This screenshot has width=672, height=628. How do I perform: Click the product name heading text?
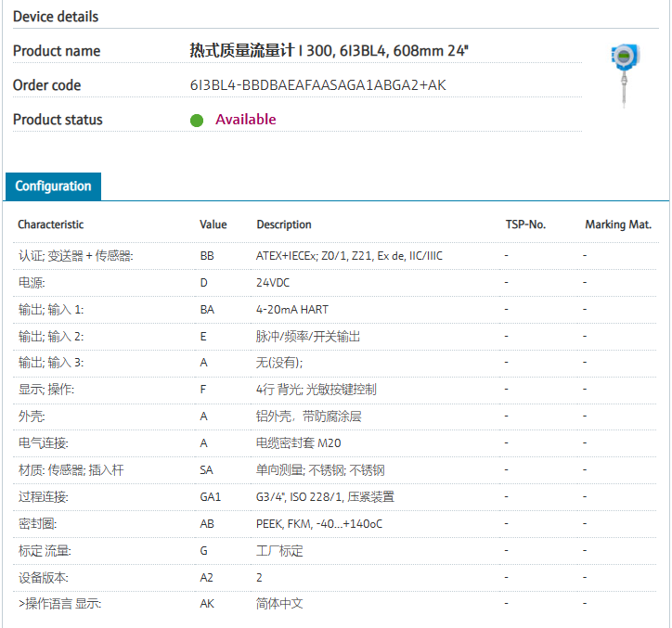(x=329, y=50)
